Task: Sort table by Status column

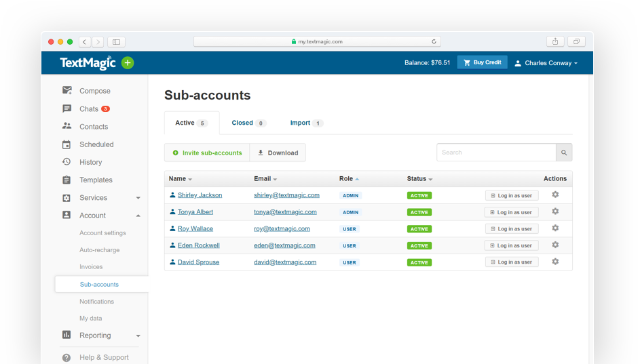Action: (419, 179)
